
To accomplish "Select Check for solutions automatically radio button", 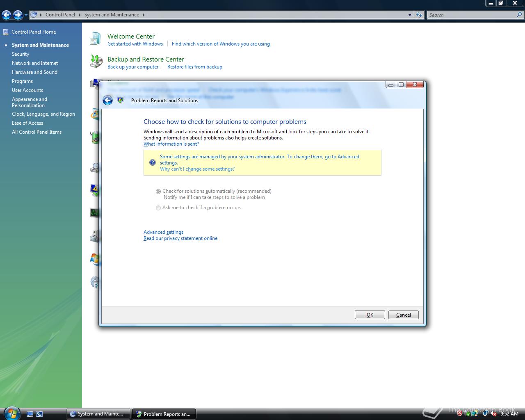I will click(x=158, y=192).
